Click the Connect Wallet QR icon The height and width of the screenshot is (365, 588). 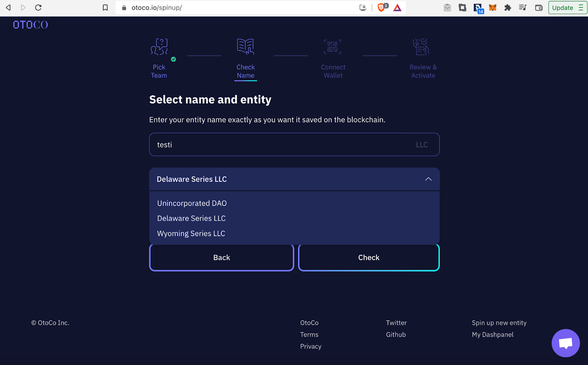333,47
